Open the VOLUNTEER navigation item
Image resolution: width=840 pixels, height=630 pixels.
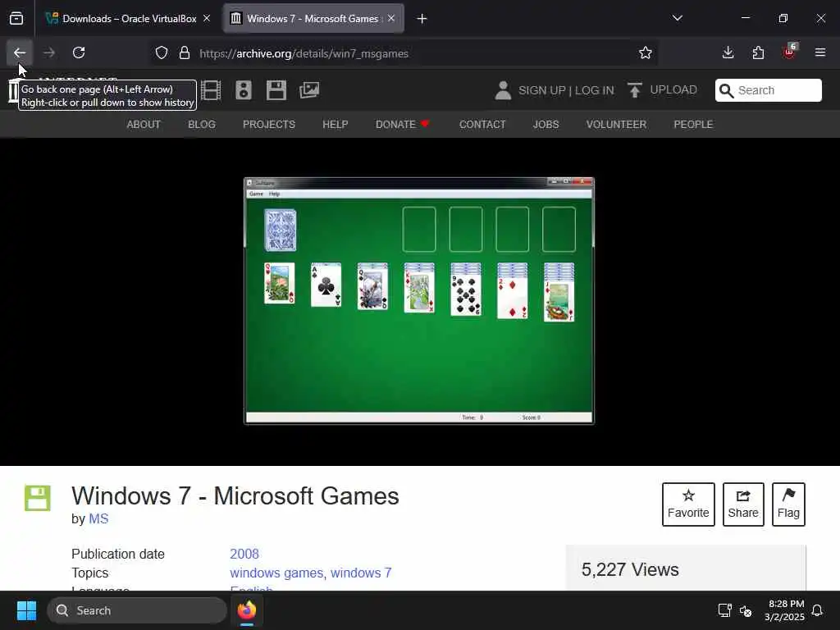[616, 125]
